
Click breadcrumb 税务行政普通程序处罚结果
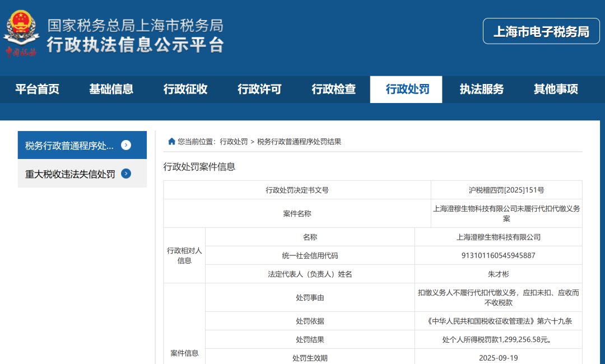pos(299,142)
